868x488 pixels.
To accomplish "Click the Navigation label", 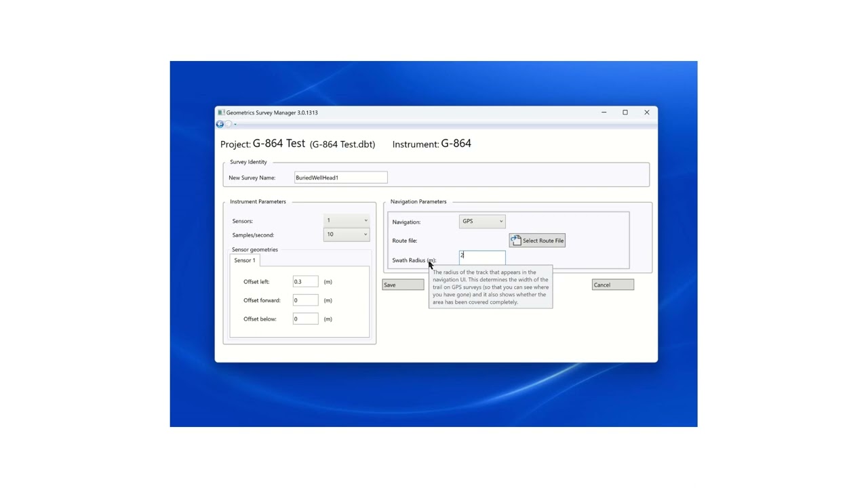I will click(x=406, y=222).
